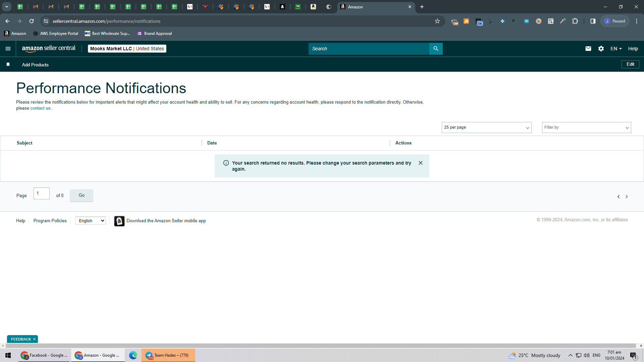644x362 pixels.
Task: Click the teal search magnifier button
Action: (x=436, y=49)
